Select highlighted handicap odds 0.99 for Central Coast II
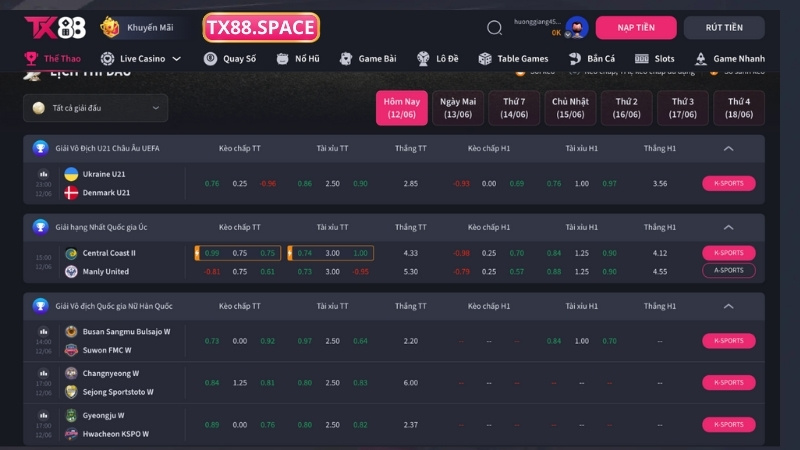 tap(212, 253)
